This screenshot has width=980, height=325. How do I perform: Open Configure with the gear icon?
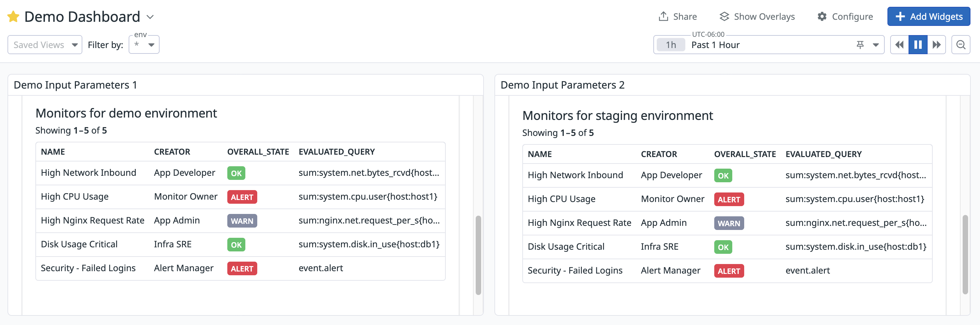point(822,16)
